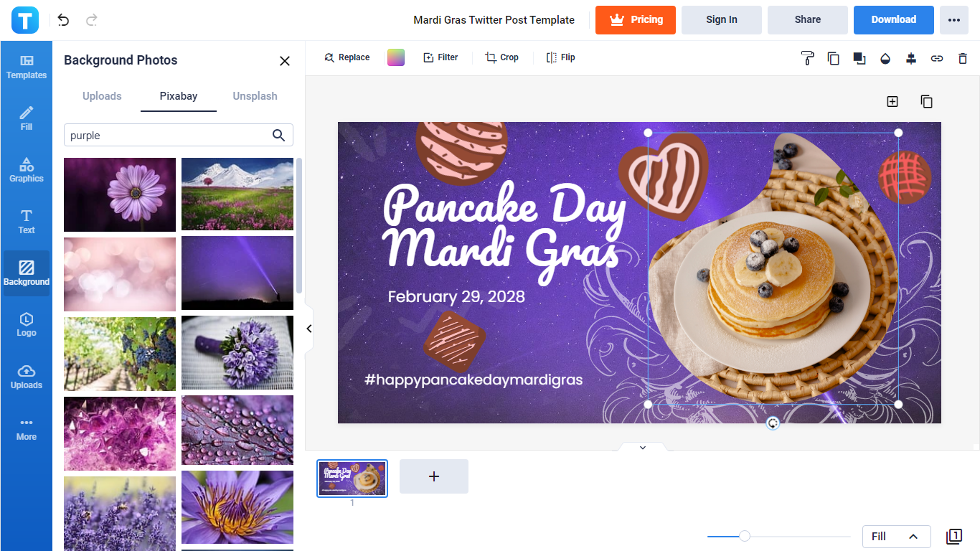Click the link chain icon
This screenshot has width=980, height=551.
coord(937,58)
